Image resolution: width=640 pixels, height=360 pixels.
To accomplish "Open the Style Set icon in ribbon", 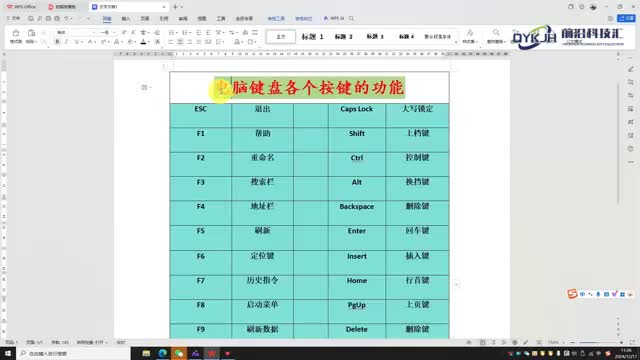I will (470, 33).
